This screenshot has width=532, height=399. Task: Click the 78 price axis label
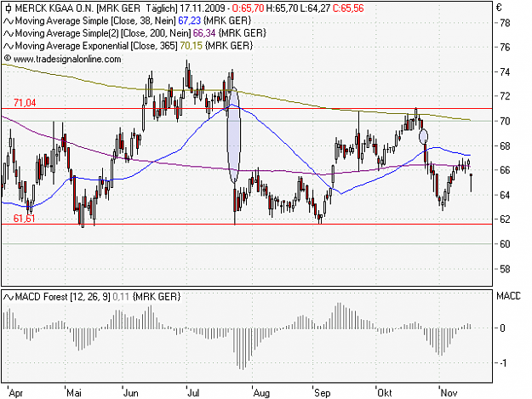(x=505, y=23)
